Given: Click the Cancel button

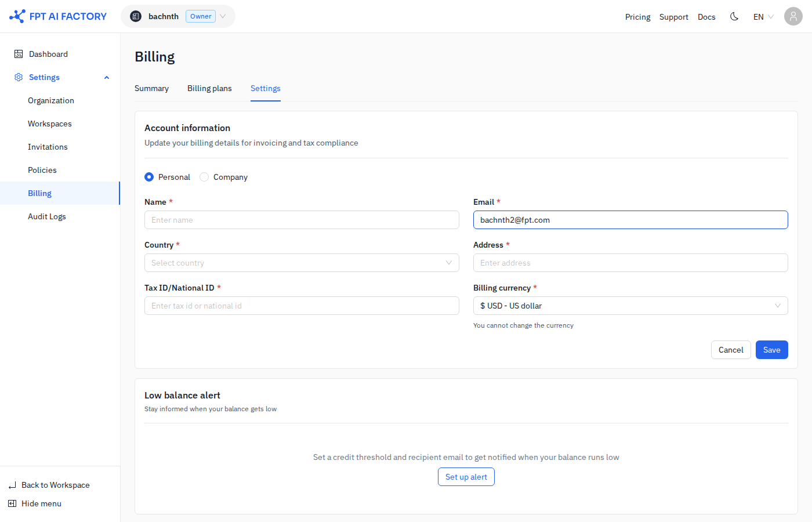Looking at the screenshot, I should 731,350.
